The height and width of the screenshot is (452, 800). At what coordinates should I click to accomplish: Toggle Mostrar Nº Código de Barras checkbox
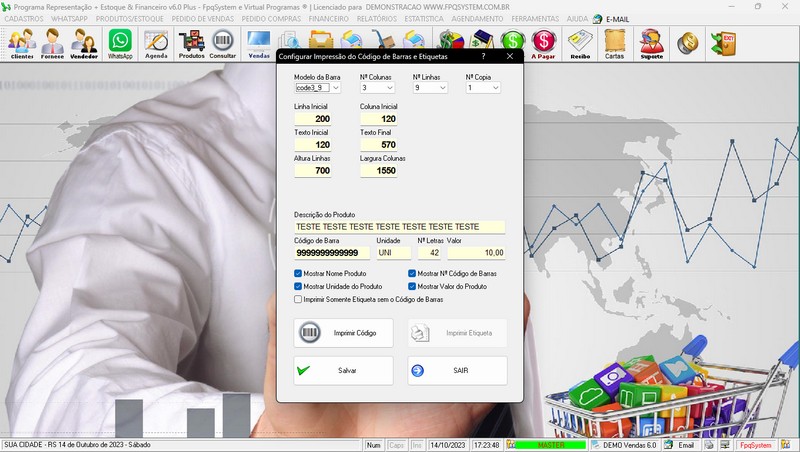[x=412, y=273]
